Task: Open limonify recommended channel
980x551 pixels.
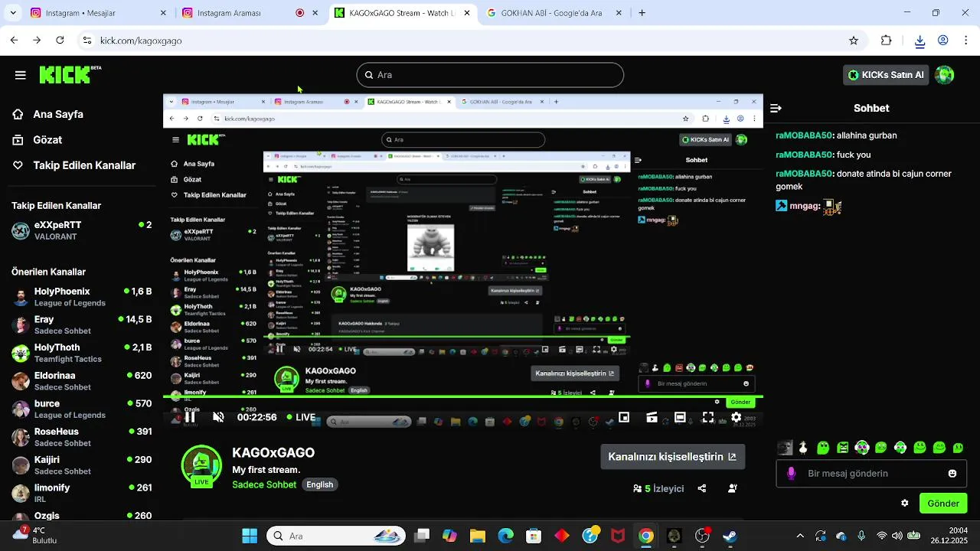Action: pos(81,493)
